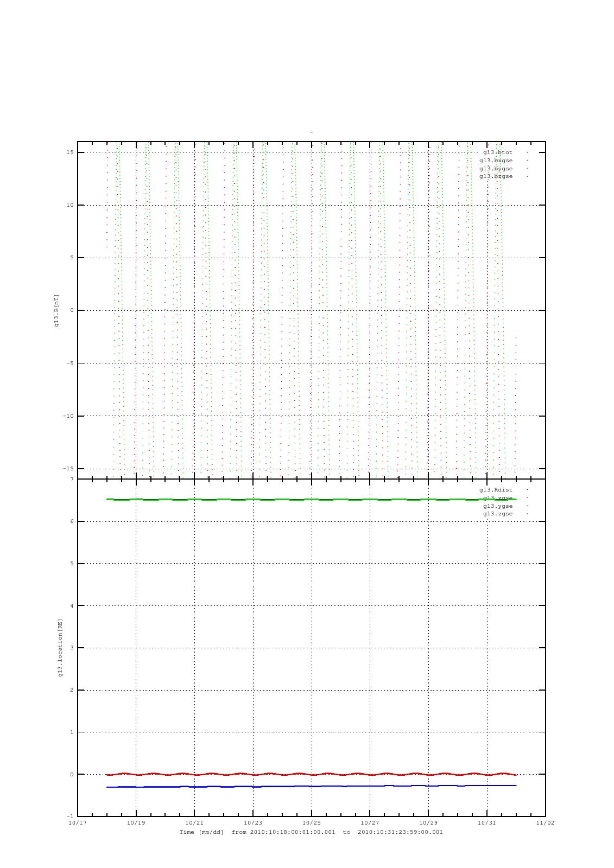This screenshot has height=868, width=614.
Task: Select the 10/31 date tick label
Action: tap(486, 823)
